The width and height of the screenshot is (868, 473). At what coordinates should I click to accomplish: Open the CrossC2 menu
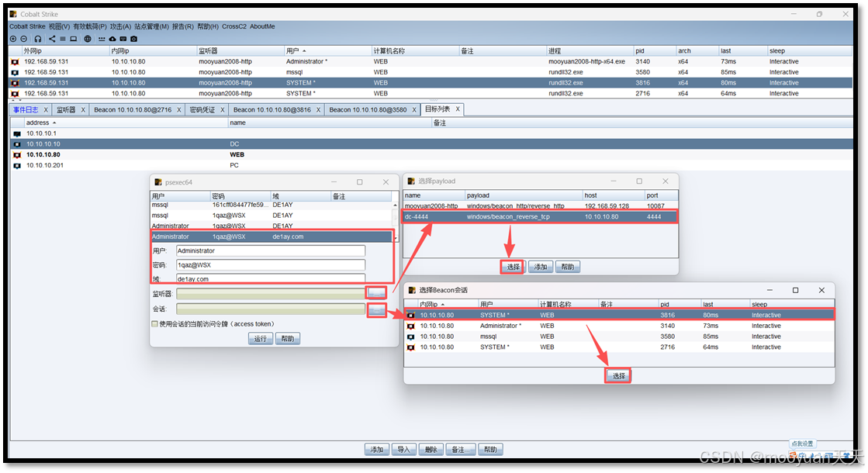tap(234, 26)
